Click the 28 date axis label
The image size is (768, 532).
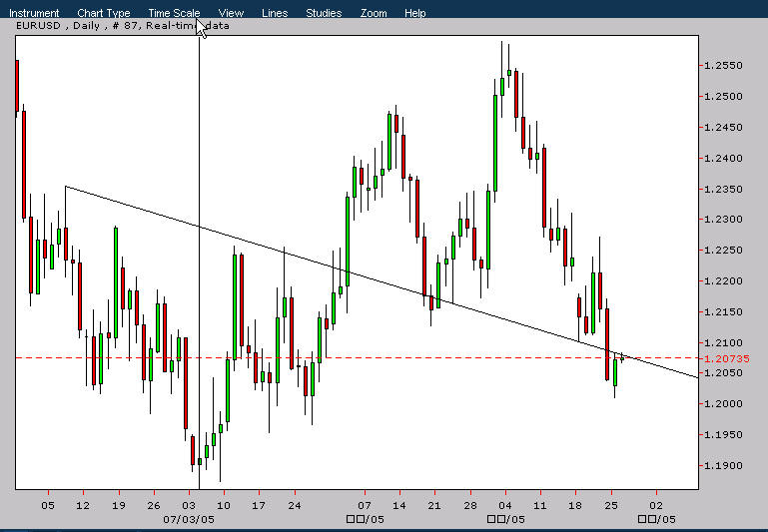pyautogui.click(x=470, y=505)
